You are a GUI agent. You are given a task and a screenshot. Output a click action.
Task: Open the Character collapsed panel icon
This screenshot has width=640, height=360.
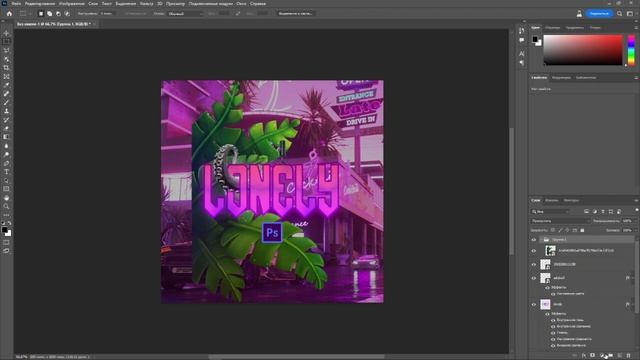pos(522,53)
